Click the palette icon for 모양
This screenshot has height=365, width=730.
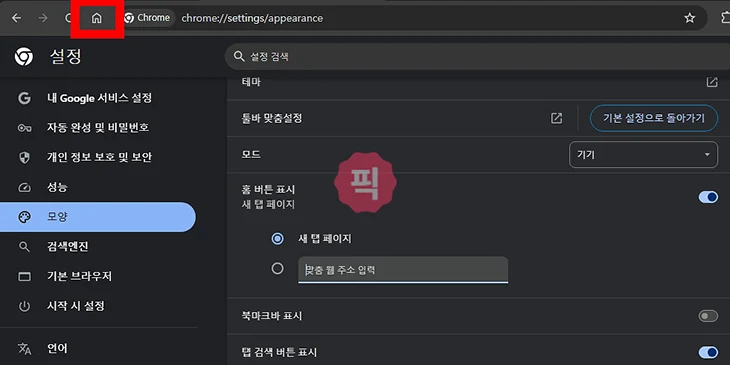click(x=24, y=217)
